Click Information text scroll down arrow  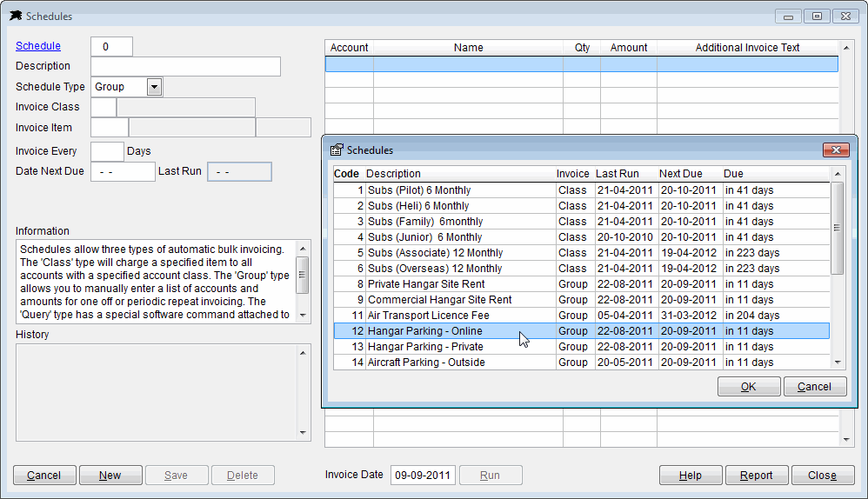click(303, 315)
